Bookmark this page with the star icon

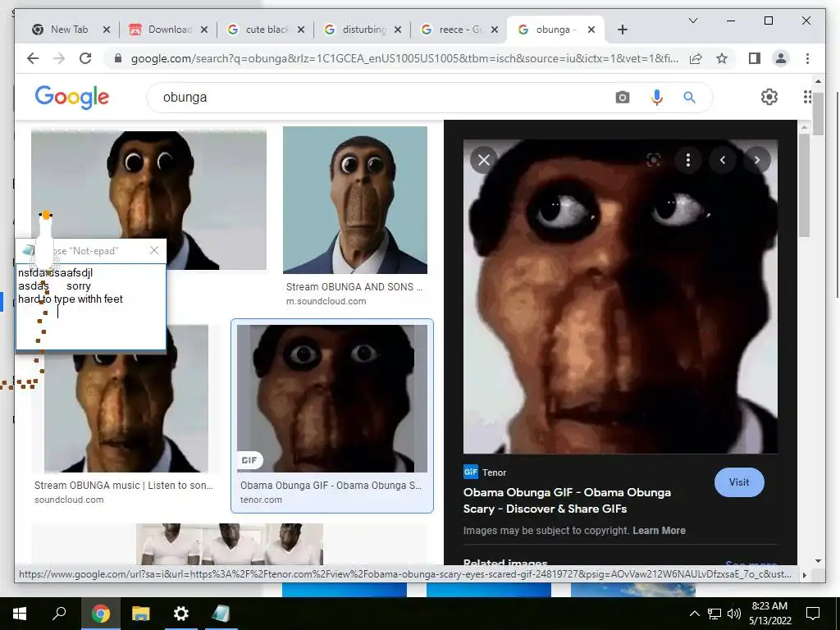pos(722,58)
